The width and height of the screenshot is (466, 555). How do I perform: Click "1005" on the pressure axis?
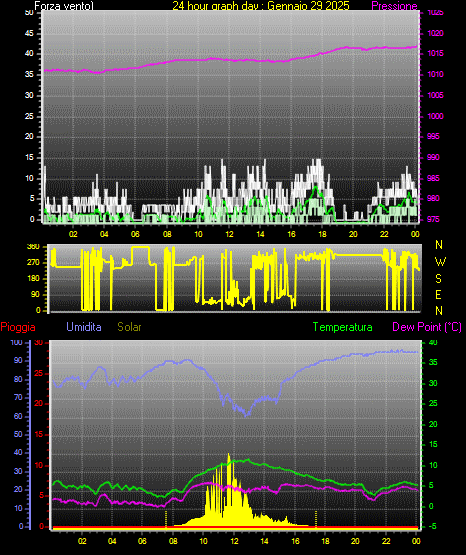coord(435,95)
